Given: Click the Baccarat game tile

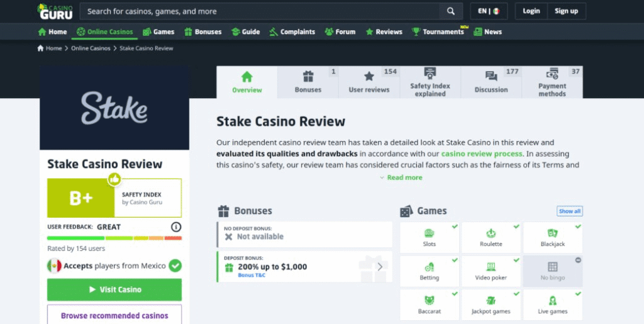Looking at the screenshot, I should pos(429,305).
